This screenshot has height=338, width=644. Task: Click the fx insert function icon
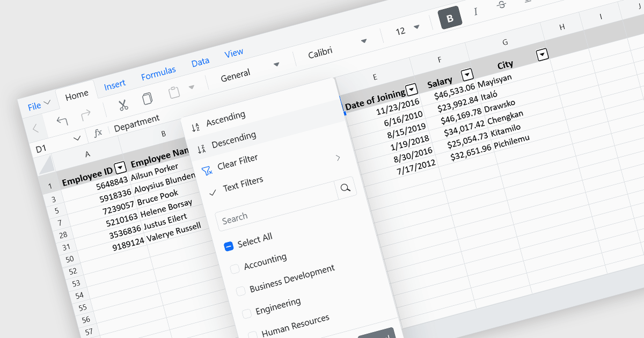98,133
